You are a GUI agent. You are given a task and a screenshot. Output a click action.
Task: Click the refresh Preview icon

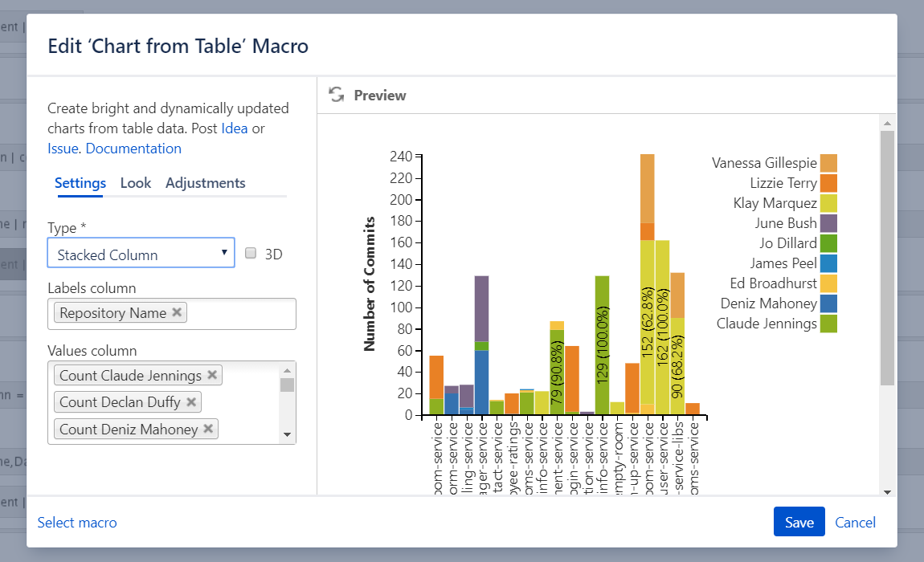click(x=336, y=95)
